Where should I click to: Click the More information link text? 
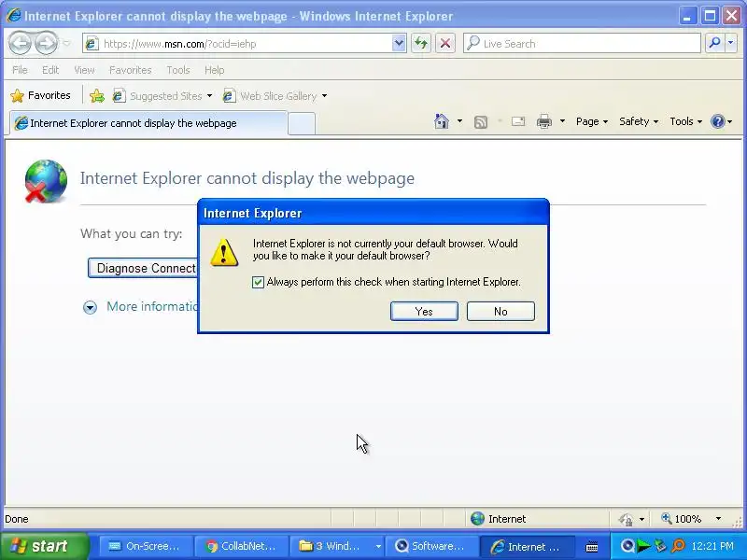[x=152, y=306]
